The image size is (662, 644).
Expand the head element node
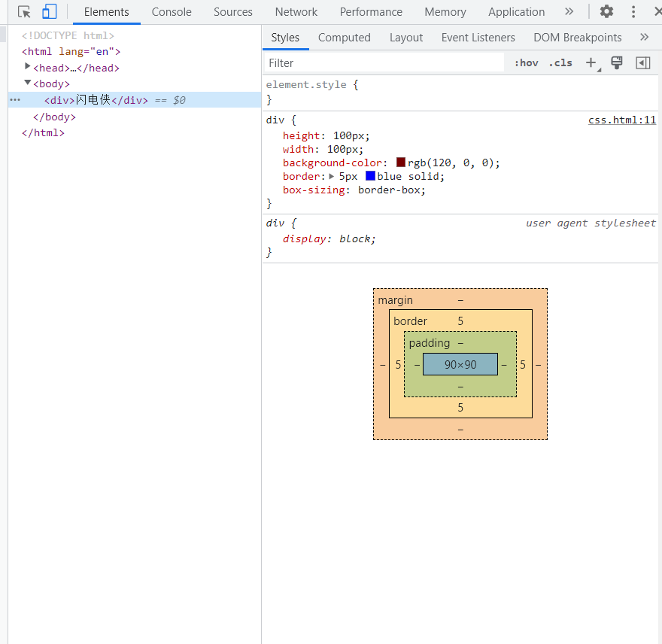pyautogui.click(x=27, y=66)
